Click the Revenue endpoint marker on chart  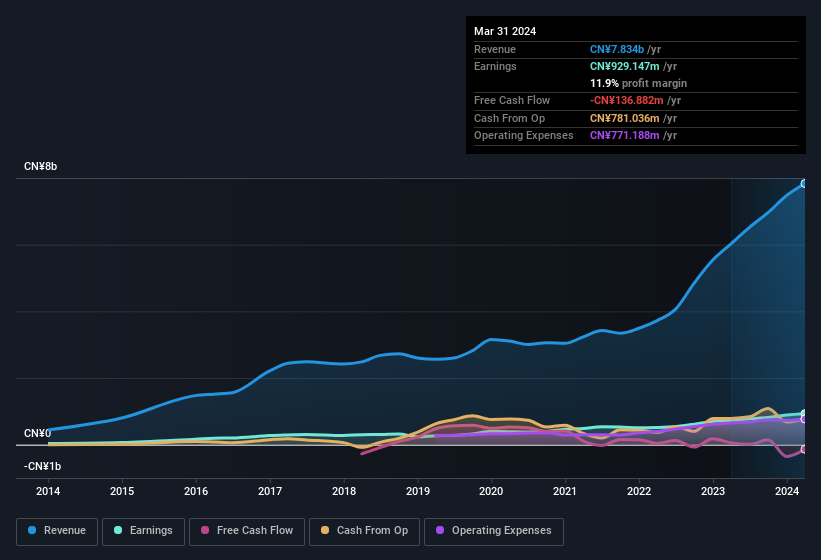click(x=804, y=184)
